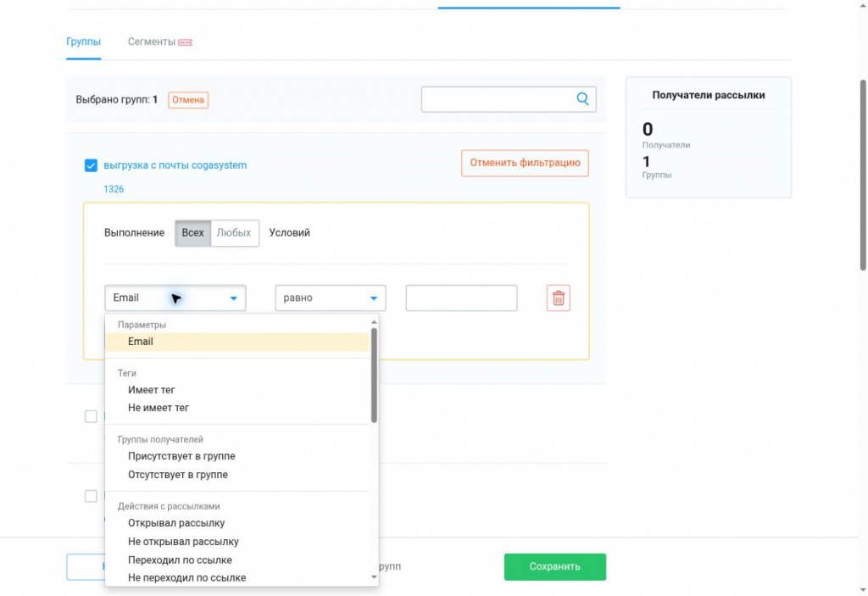The height and width of the screenshot is (596, 868).
Task: Click the magnifier search icon
Action: 582,99
